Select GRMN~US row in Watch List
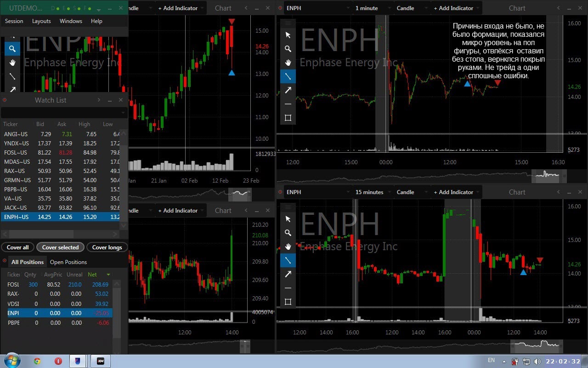The width and height of the screenshot is (588, 368). point(60,180)
